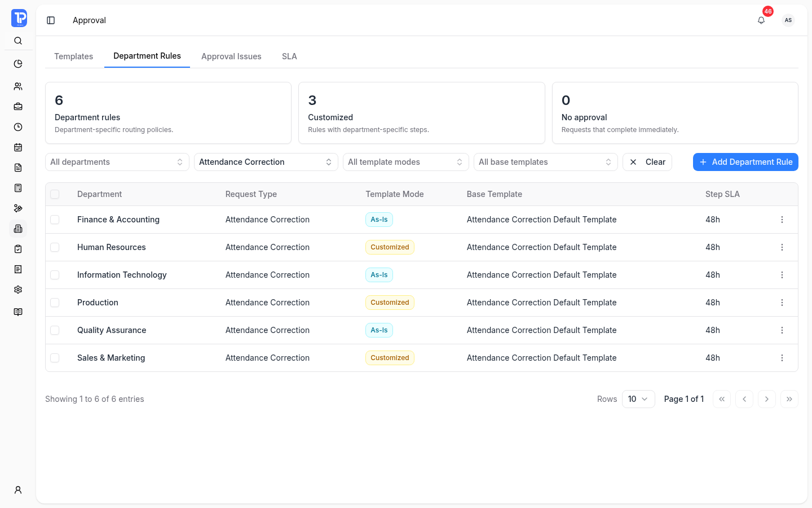The image size is (812, 508).
Task: Click the Base Template column header
Action: pyautogui.click(x=495, y=194)
